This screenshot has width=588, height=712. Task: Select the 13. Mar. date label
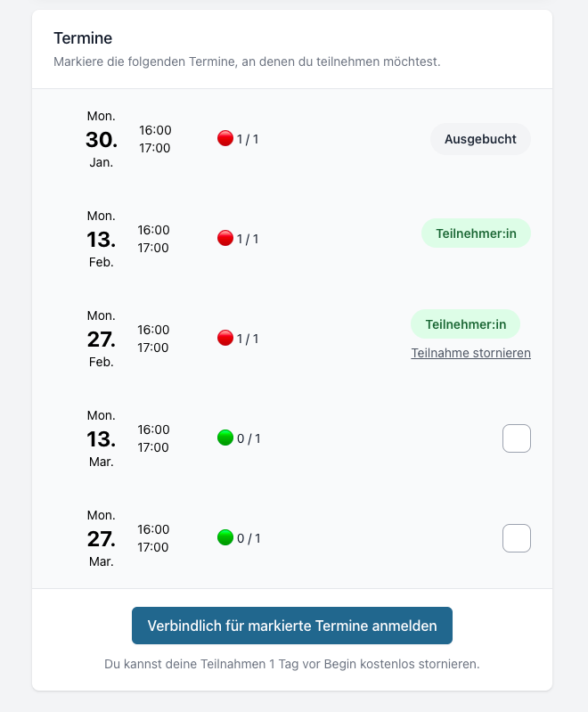tap(102, 438)
